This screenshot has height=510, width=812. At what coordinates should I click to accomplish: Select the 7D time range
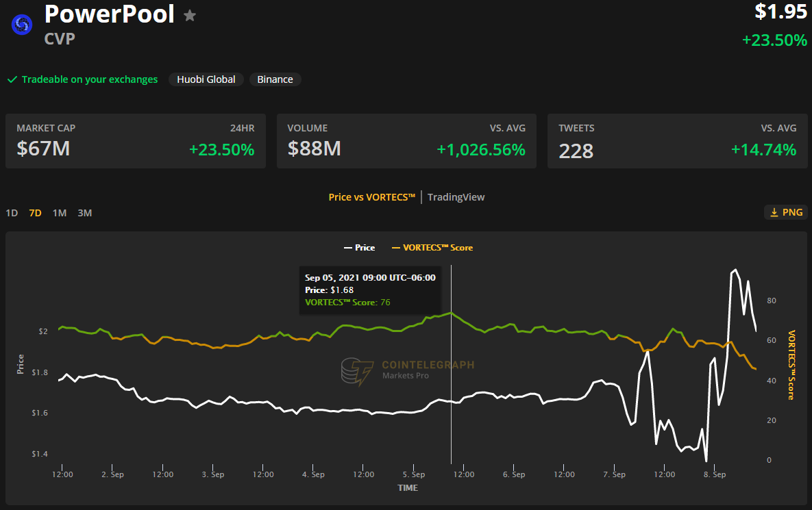pos(35,213)
